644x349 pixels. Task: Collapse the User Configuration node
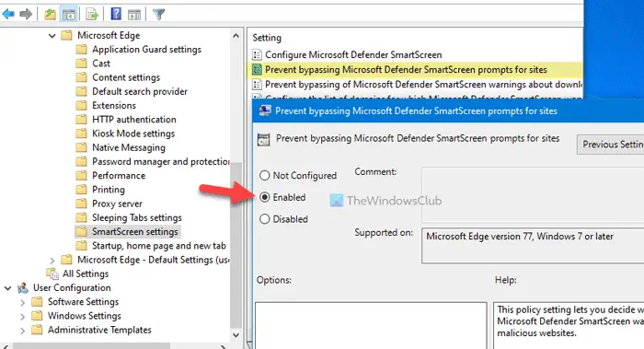(x=7, y=288)
